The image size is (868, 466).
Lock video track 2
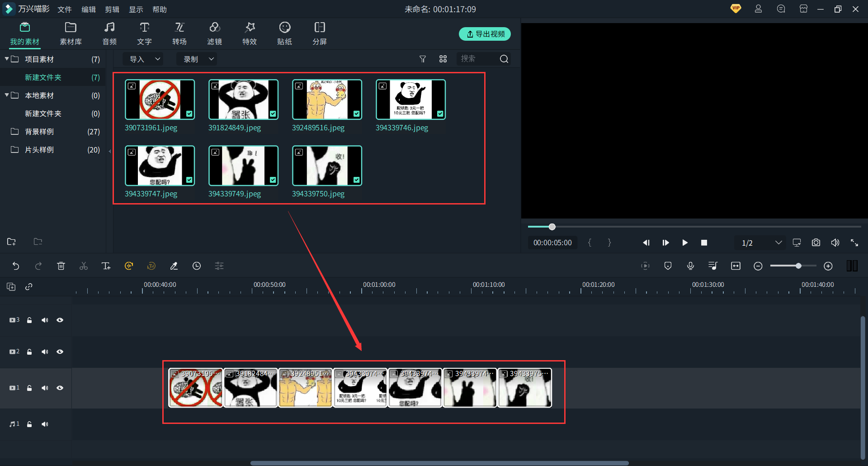point(29,352)
